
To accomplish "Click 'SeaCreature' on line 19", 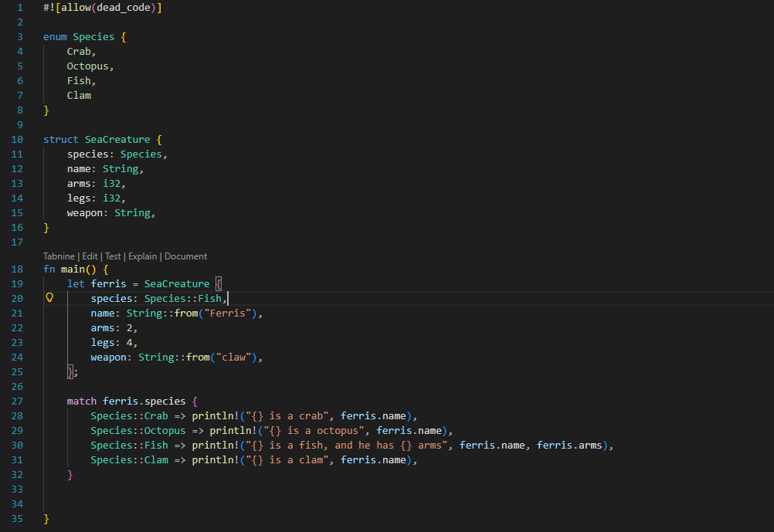I will click(x=177, y=284).
